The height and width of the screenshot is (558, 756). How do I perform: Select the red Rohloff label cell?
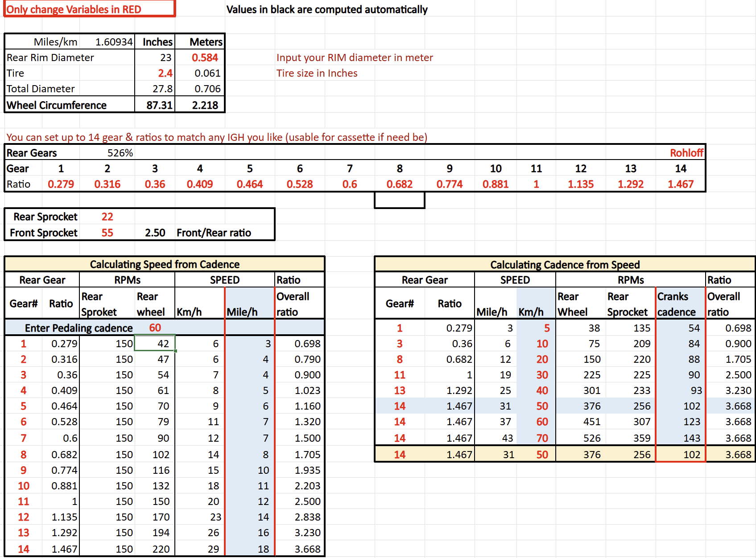click(686, 153)
